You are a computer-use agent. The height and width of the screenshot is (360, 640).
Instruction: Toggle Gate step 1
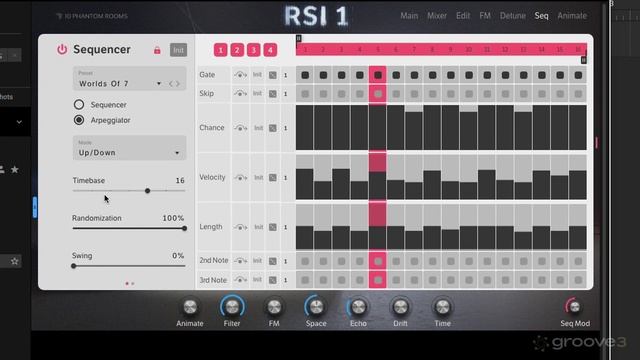[305, 75]
